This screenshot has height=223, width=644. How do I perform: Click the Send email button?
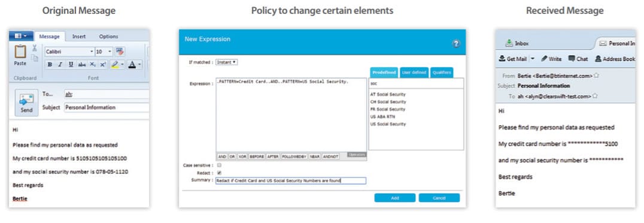pyautogui.click(x=27, y=103)
